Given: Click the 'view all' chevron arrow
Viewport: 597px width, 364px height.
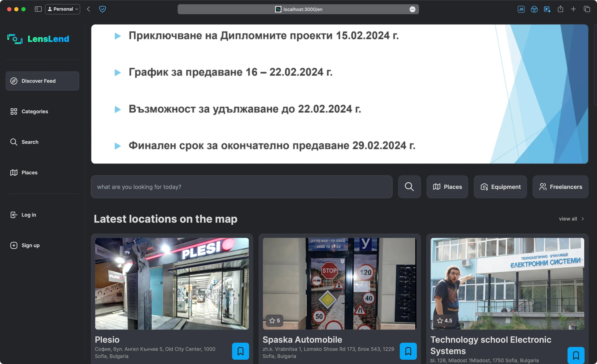Looking at the screenshot, I should [x=582, y=219].
